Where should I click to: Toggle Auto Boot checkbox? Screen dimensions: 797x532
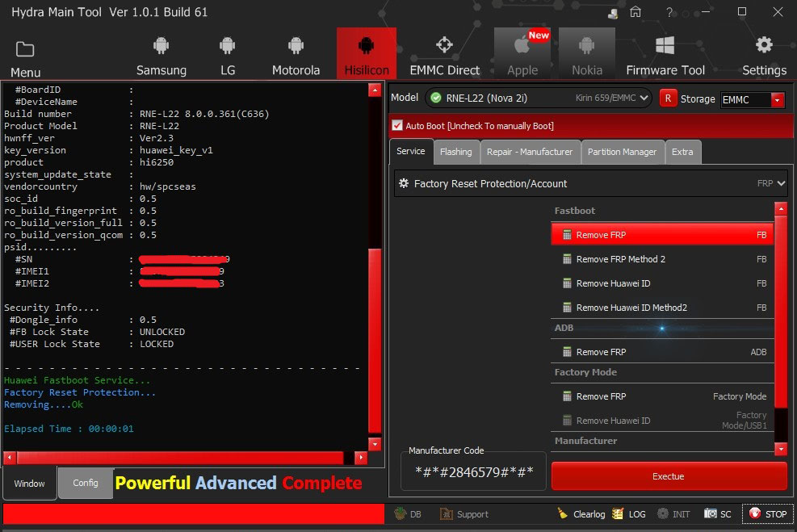coord(397,125)
